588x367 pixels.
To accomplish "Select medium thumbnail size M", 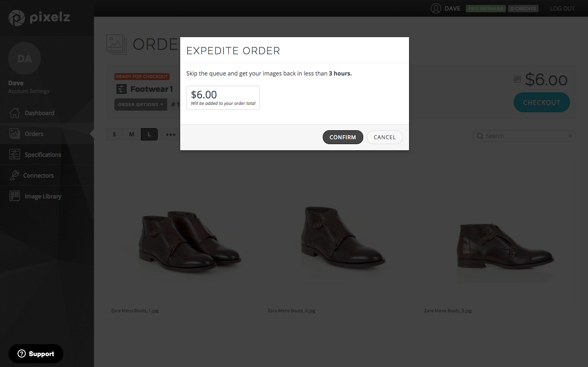I will pos(132,134).
